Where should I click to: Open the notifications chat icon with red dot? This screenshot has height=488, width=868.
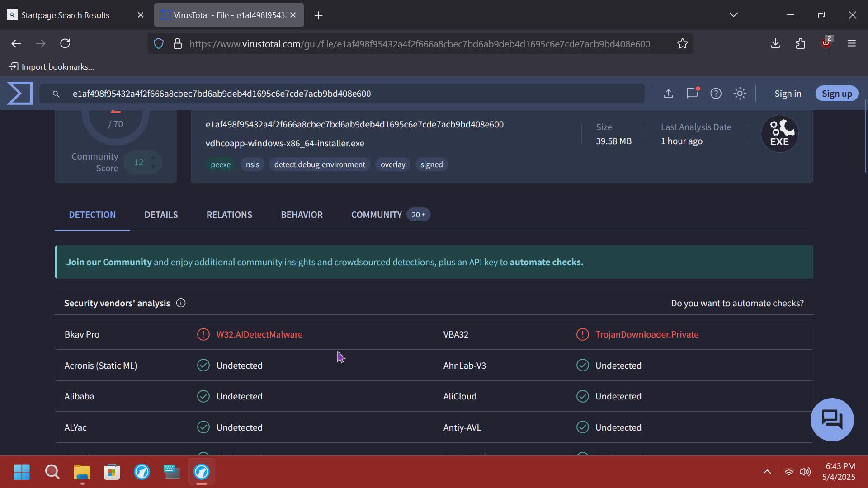693,93
